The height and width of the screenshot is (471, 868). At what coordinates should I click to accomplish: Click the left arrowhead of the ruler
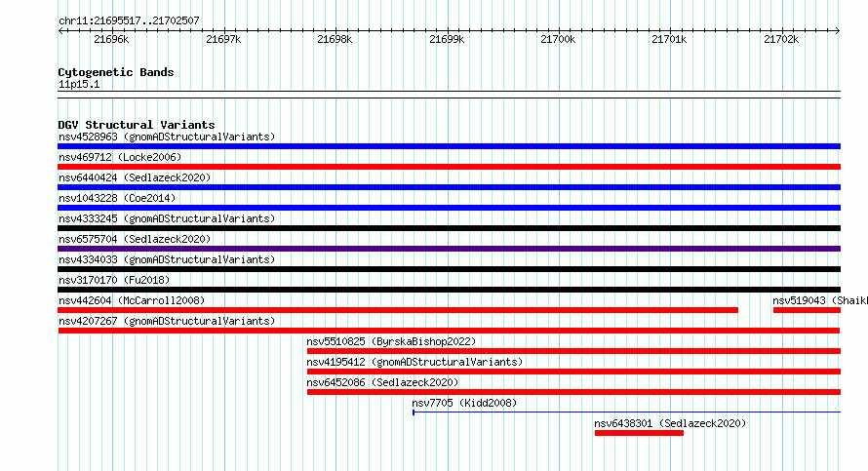(60, 31)
